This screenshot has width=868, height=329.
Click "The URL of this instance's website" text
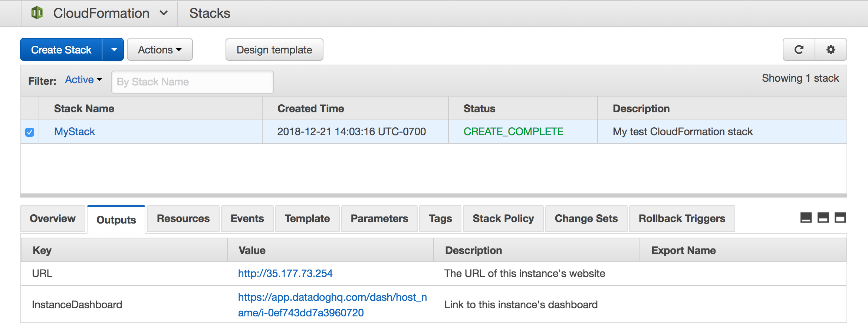[525, 274]
